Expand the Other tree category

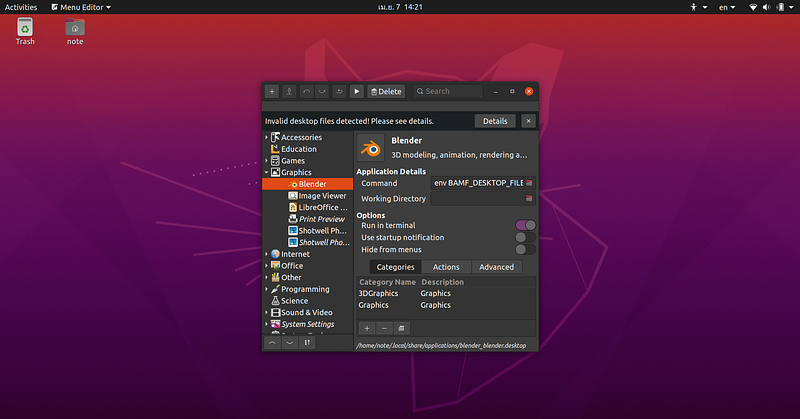266,278
